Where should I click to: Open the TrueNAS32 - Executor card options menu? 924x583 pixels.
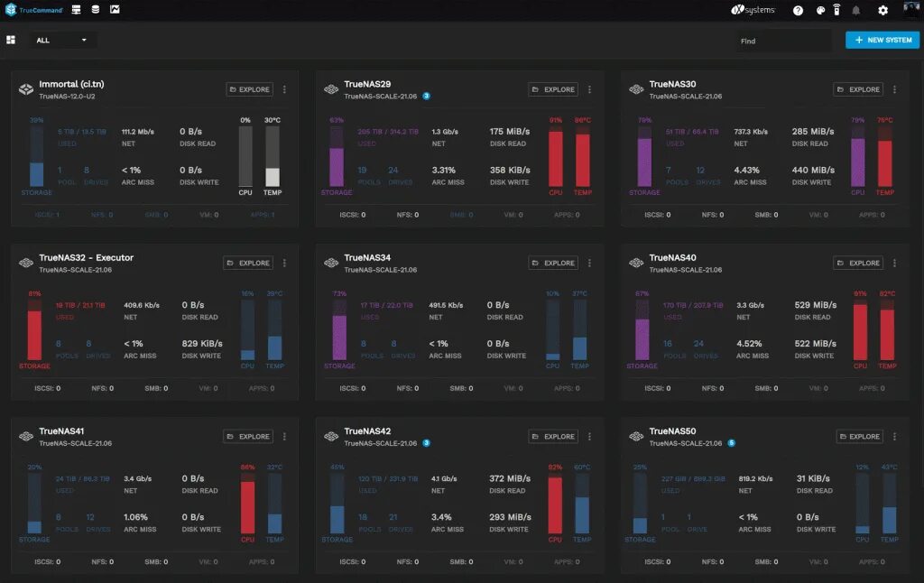284,263
